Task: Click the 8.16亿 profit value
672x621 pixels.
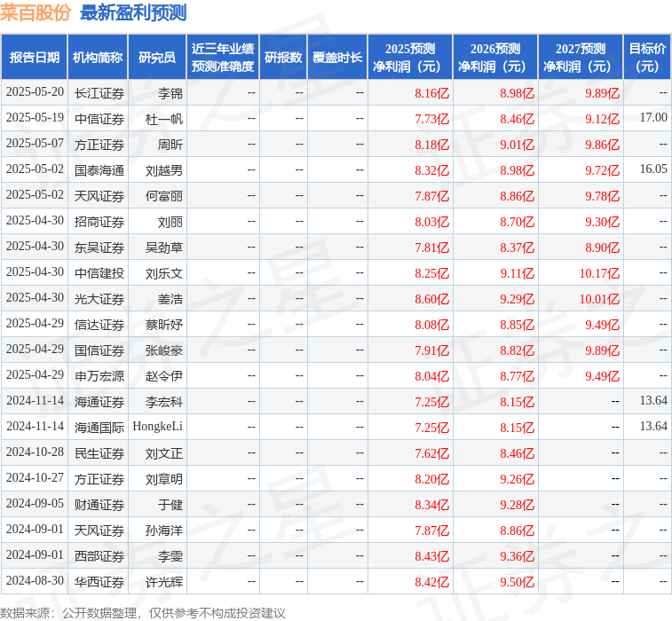Action: click(432, 93)
